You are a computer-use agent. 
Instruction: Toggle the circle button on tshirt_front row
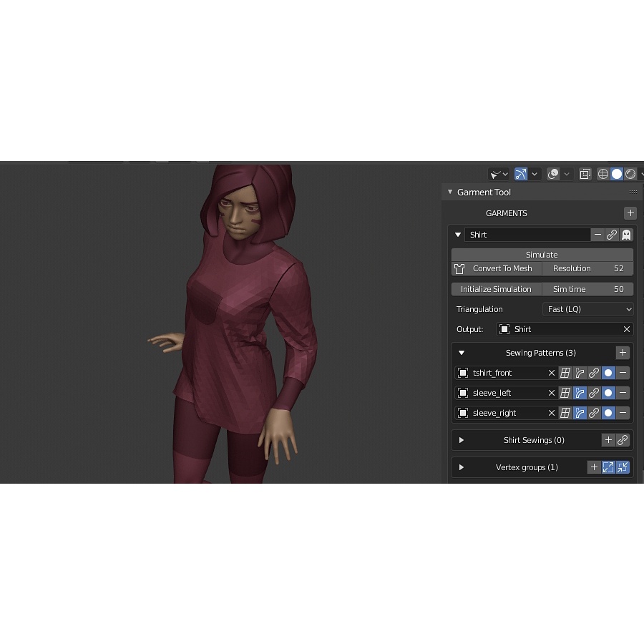click(x=608, y=373)
